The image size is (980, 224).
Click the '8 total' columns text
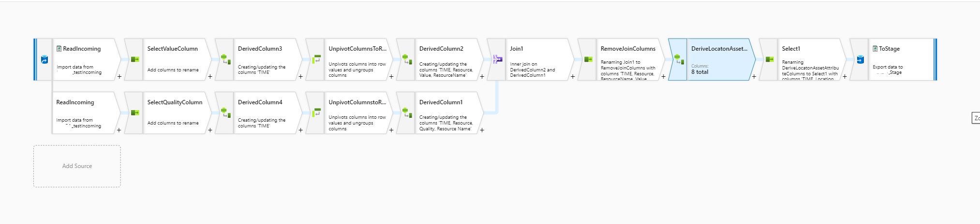(x=699, y=72)
